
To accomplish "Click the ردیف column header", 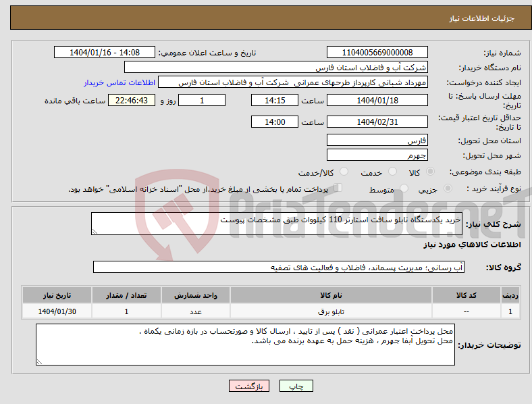I will [510, 295].
